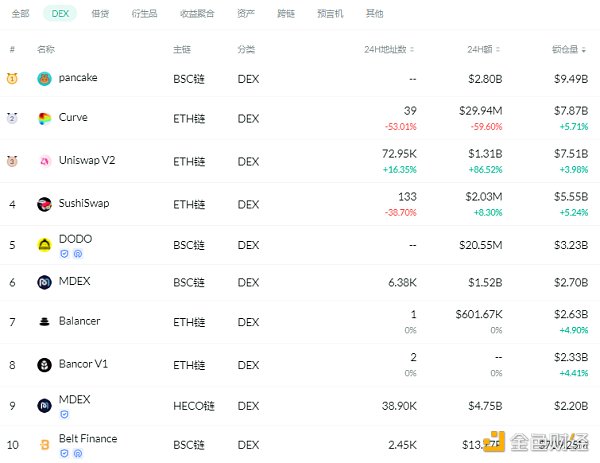This screenshot has height=463, width=600.
Task: Click the $2.33B locked value for Bancor
Action: [571, 357]
